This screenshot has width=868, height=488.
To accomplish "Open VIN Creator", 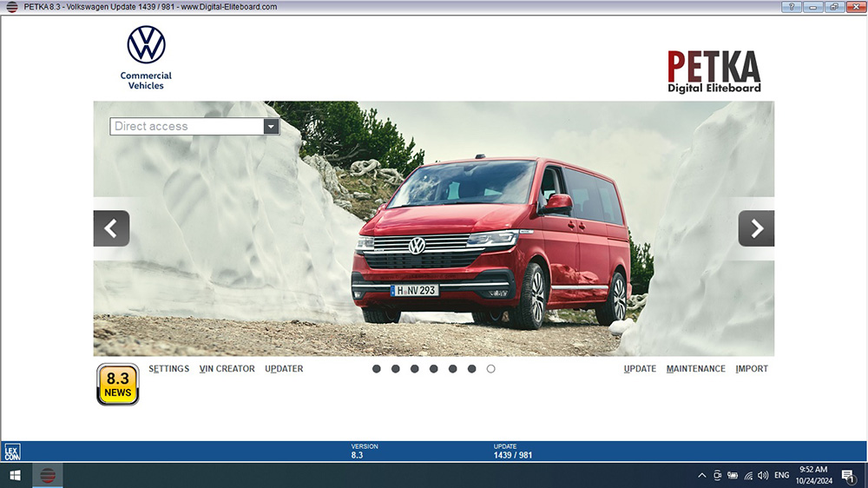I will click(227, 369).
